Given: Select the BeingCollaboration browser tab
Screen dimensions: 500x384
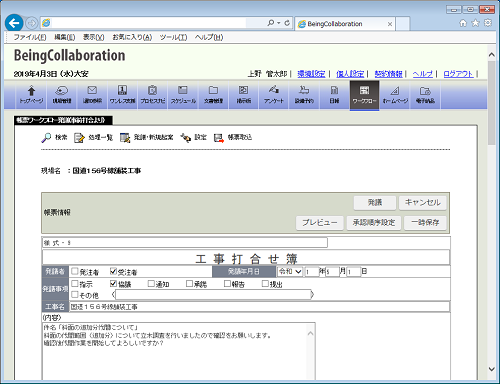Looking at the screenshot, I should (345, 24).
